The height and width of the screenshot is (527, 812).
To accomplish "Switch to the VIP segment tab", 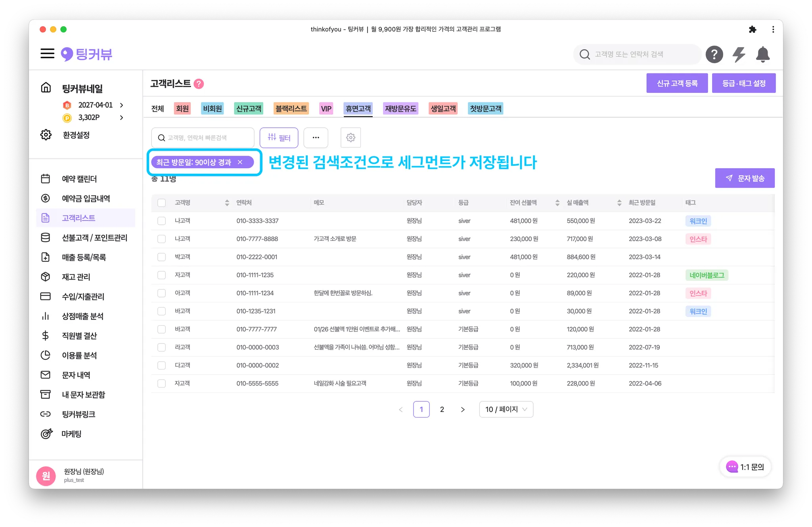I will tap(326, 109).
